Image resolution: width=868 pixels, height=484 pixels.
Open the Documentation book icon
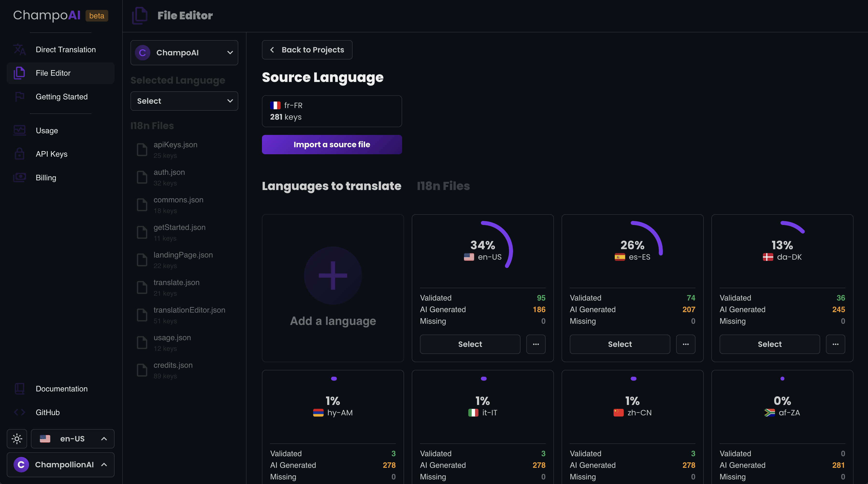pyautogui.click(x=19, y=389)
